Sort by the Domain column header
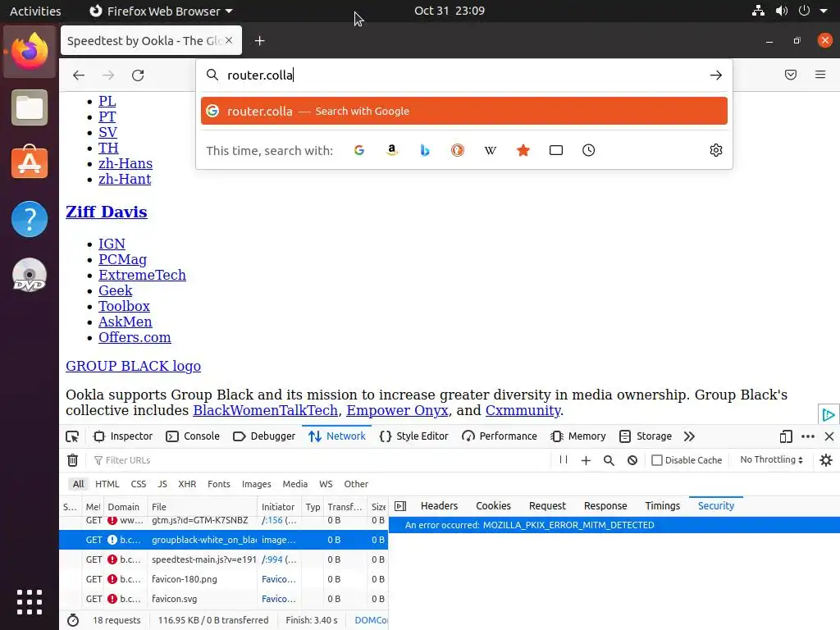Image resolution: width=840 pixels, height=630 pixels. (126, 507)
